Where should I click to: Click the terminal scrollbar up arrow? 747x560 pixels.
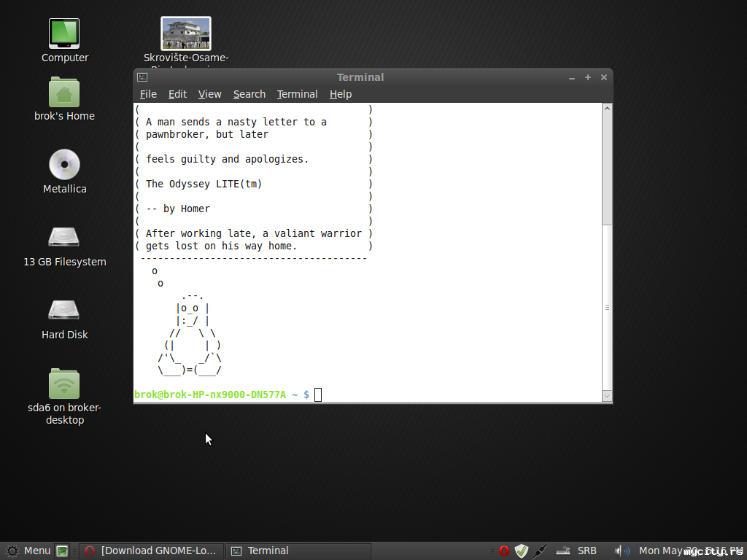pos(607,109)
